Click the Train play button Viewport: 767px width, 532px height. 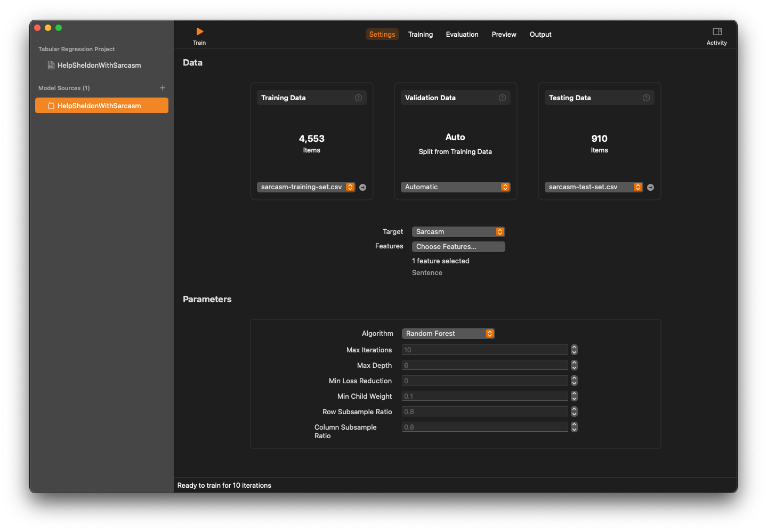click(x=199, y=32)
